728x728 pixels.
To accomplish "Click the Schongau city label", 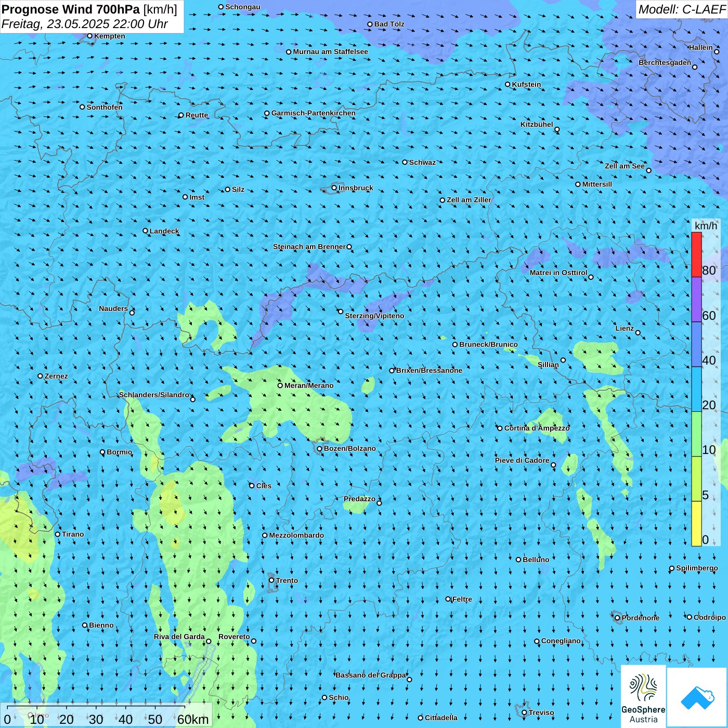I will point(243,7).
